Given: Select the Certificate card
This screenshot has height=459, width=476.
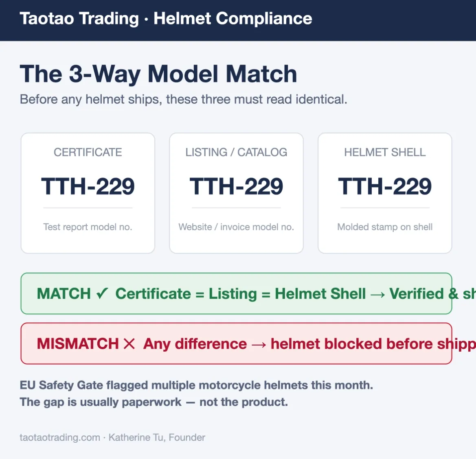Looking at the screenshot, I should pos(88,193).
